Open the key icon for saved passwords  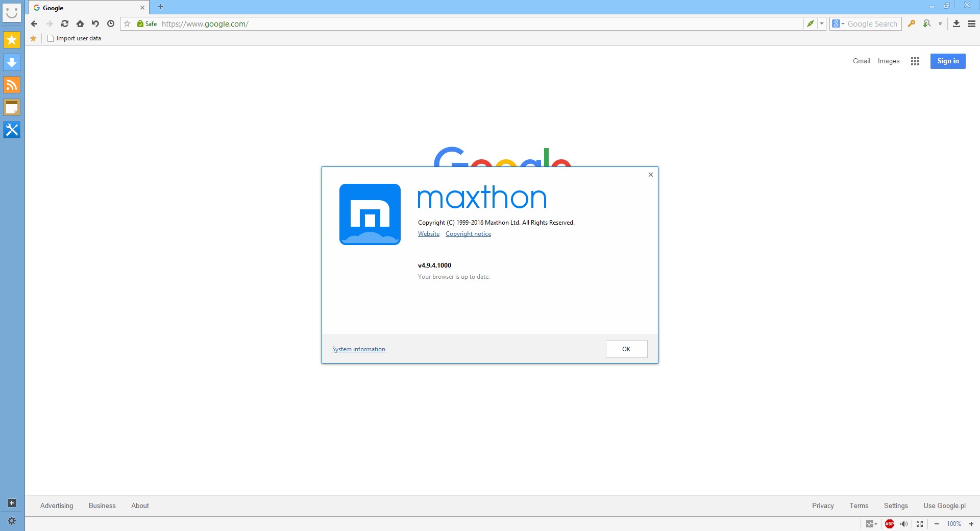point(912,23)
